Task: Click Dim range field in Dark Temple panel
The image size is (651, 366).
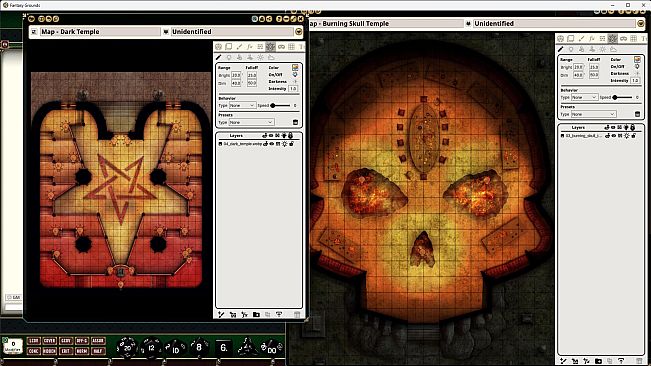Action: pyautogui.click(x=236, y=83)
